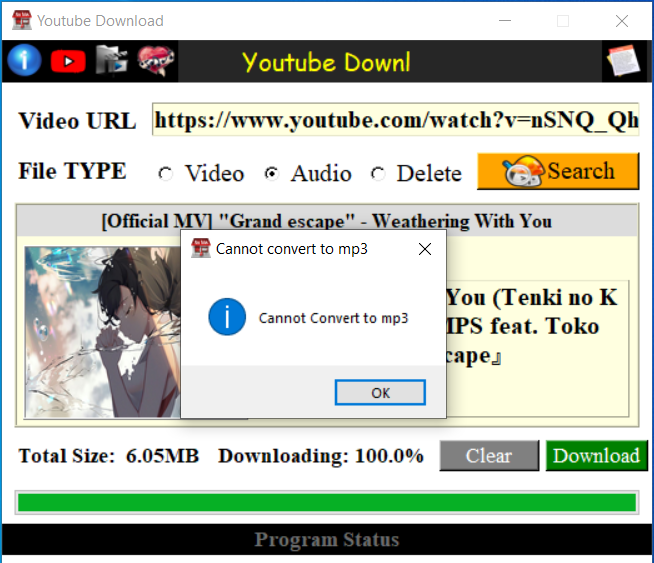This screenshot has height=563, width=654.
Task: Minimize the Youtube Download window
Action: tap(505, 20)
